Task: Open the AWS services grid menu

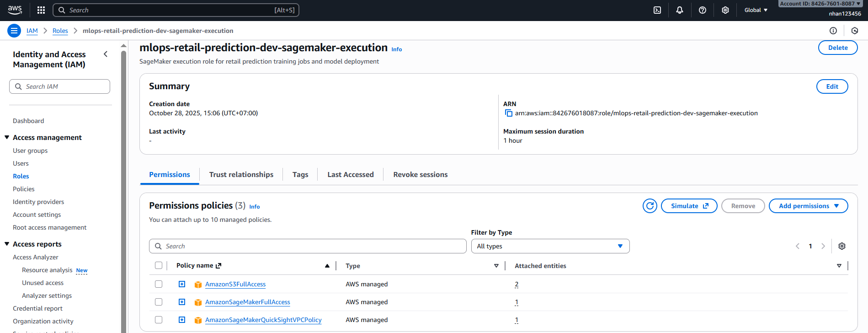Action: click(41, 10)
